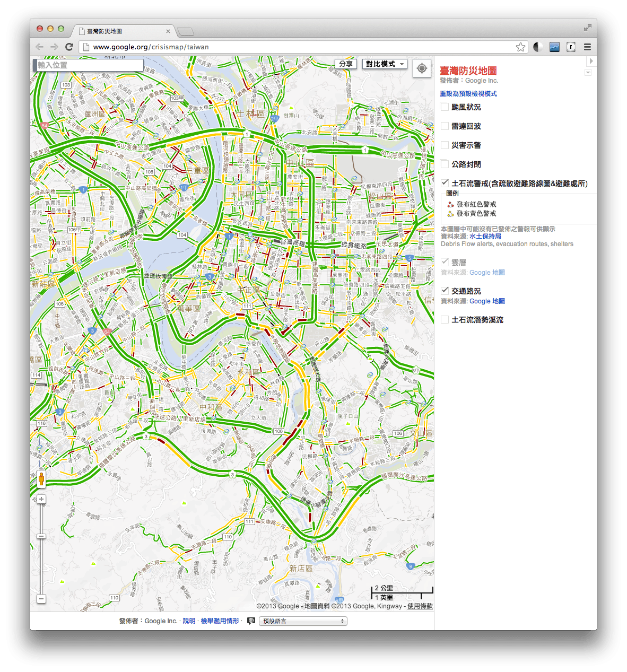Open the browser hamburger menu
Viewport: 627px width, 672px height.
click(x=587, y=47)
